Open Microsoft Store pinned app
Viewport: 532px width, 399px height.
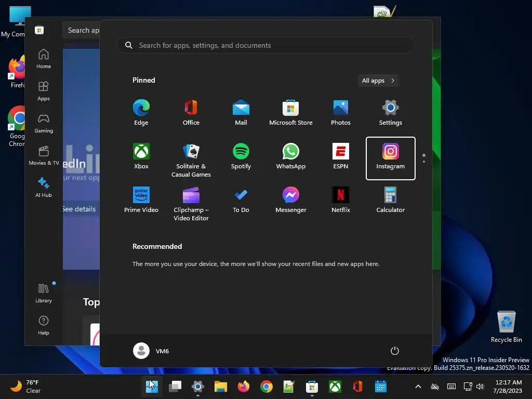point(291,113)
